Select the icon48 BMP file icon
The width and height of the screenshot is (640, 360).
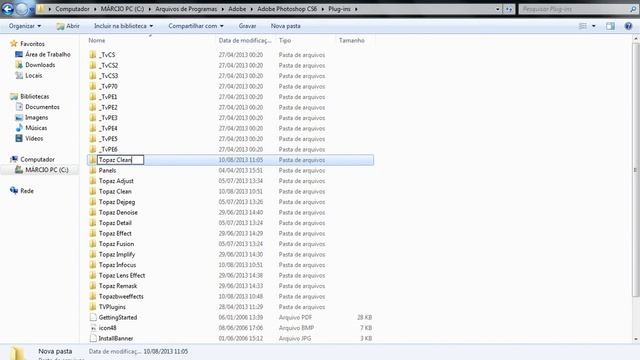(93, 328)
